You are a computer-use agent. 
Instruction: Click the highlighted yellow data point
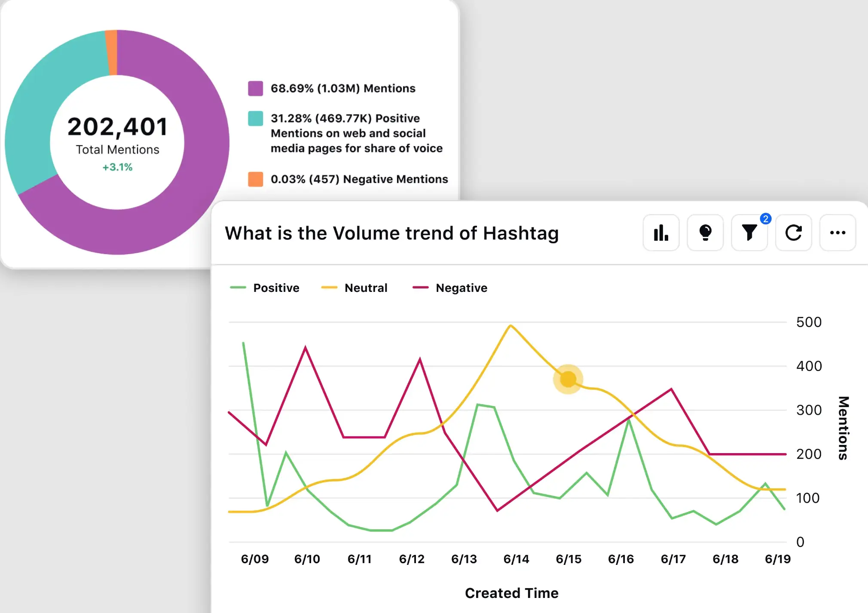tap(568, 379)
